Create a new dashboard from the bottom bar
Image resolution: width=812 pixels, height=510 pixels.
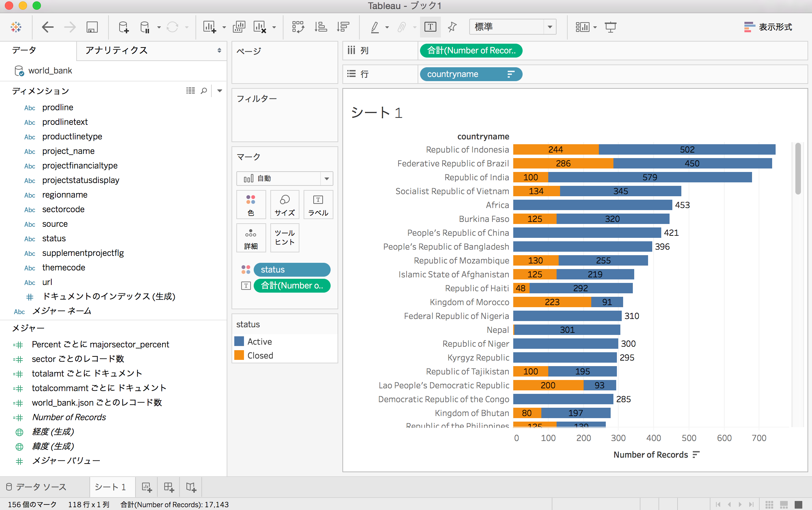tap(168, 487)
